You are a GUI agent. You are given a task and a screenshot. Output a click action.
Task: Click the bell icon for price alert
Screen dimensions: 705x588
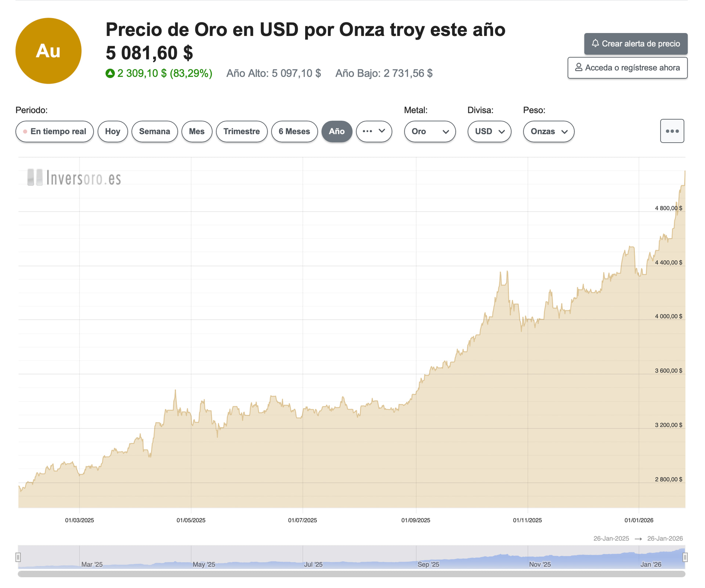click(595, 43)
